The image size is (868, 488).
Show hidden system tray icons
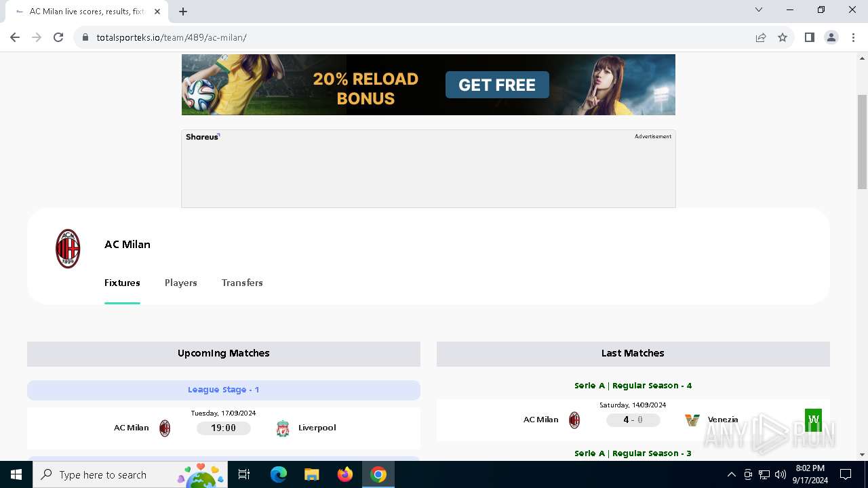click(731, 474)
